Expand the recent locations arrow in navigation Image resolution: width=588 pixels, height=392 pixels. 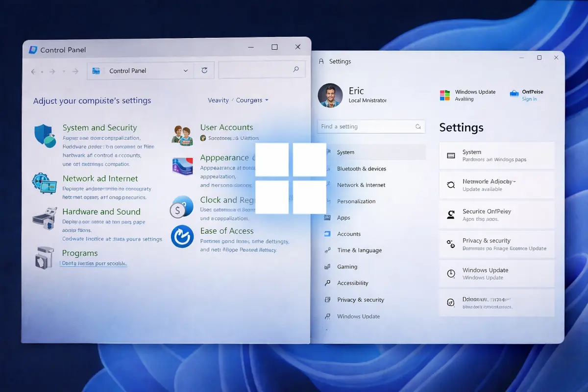(x=64, y=72)
